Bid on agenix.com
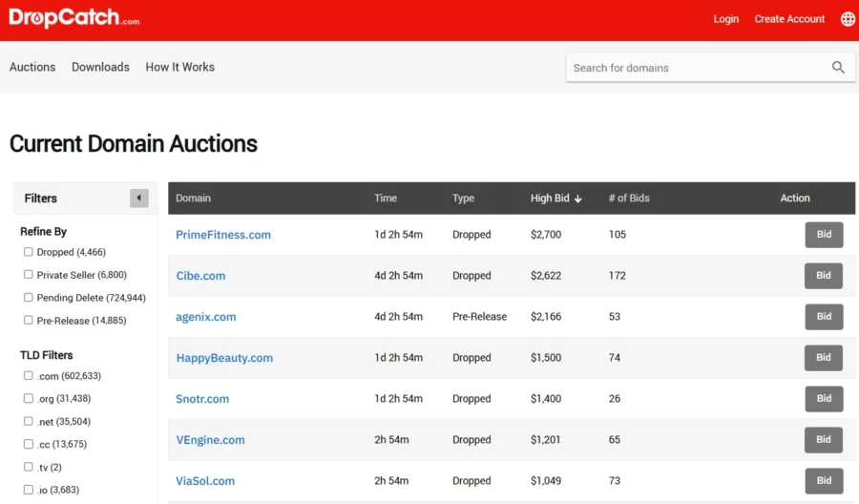Image resolution: width=859 pixels, height=504 pixels. click(x=824, y=317)
